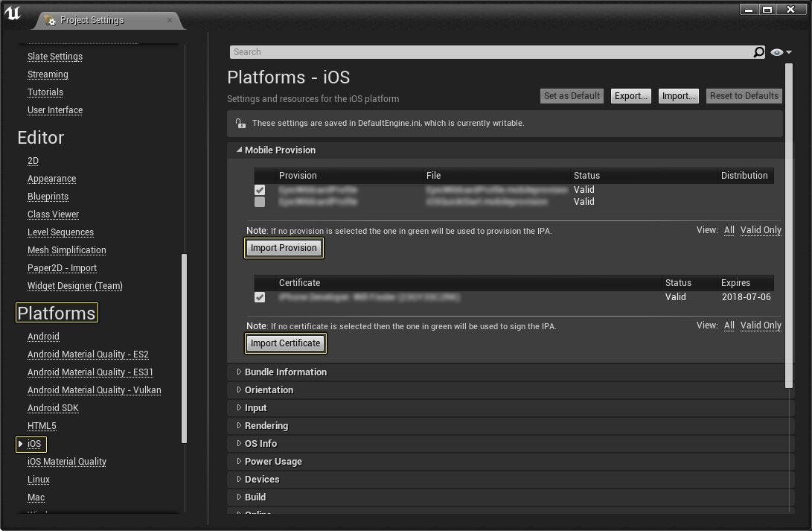Screen dimensions: 812x531
Task: Click the iOS selection arrow icon
Action: tap(21, 444)
